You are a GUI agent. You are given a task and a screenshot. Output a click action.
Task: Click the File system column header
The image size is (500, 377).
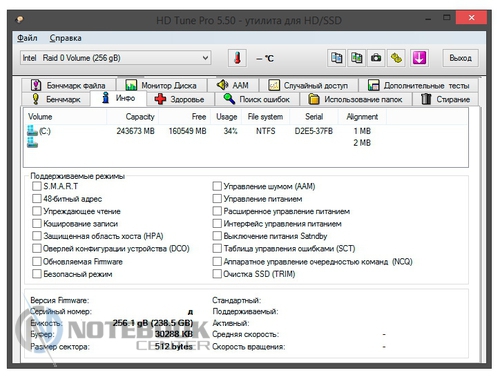tap(266, 117)
